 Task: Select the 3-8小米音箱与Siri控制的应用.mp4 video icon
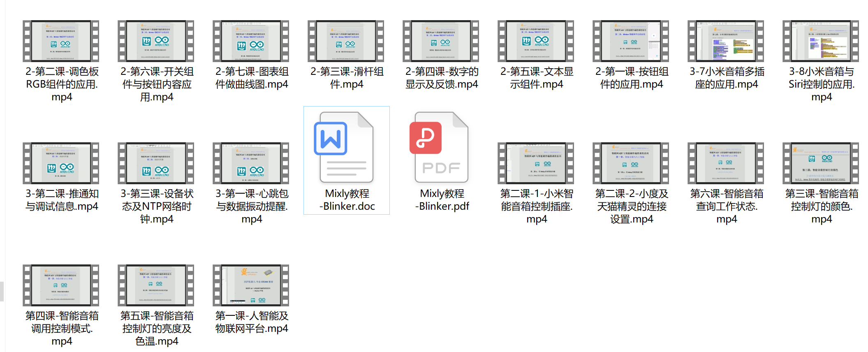pyautogui.click(x=821, y=41)
